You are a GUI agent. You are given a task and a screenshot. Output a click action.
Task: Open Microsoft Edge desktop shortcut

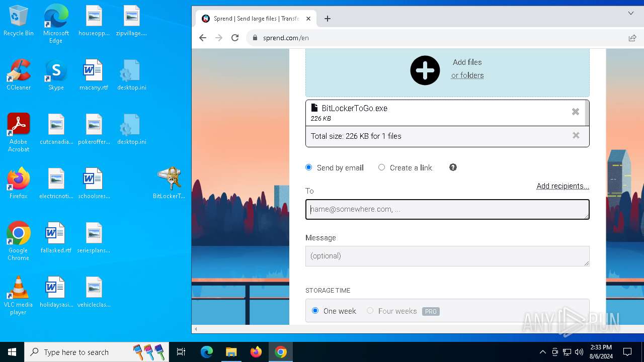[x=56, y=24]
